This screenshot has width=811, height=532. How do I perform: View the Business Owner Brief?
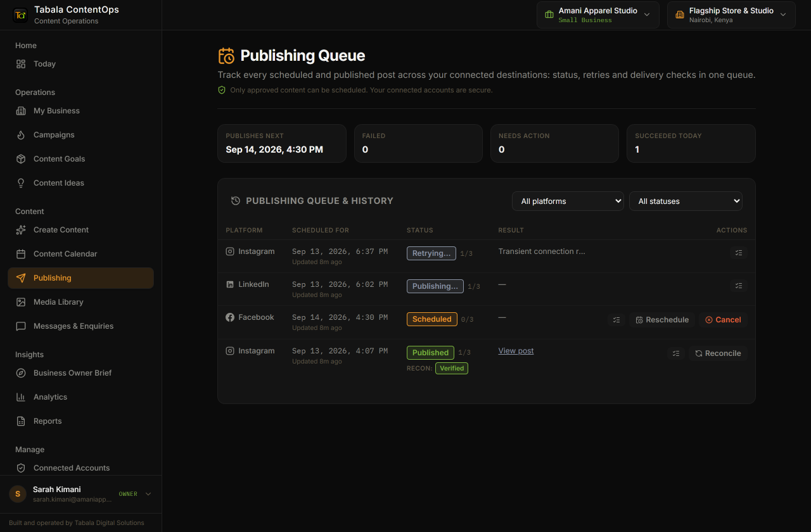point(80,373)
